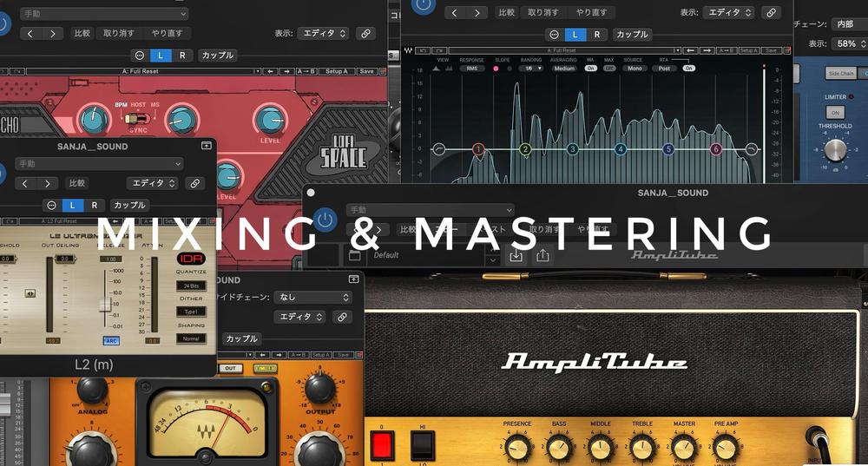Click 比較 in Lofi Space window

[x=82, y=33]
